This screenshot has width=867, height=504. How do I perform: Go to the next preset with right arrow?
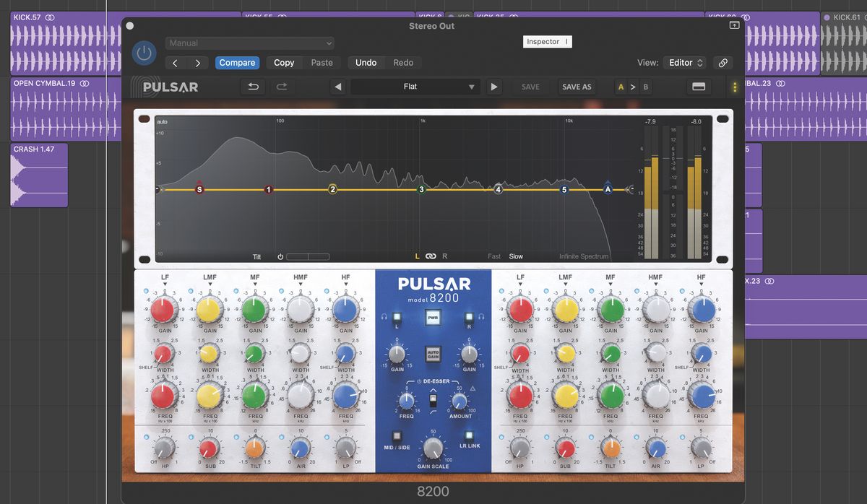pyautogui.click(x=494, y=87)
